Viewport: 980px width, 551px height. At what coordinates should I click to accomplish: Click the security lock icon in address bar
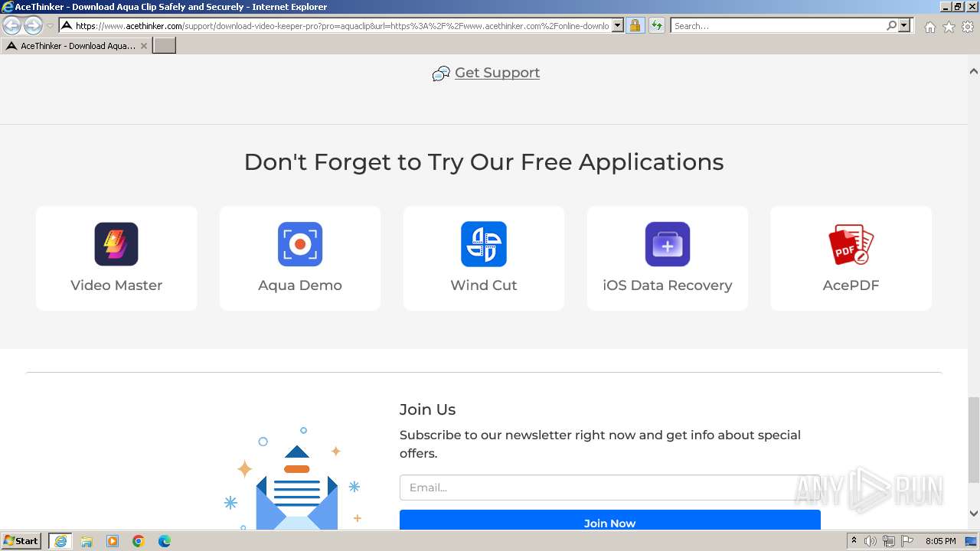click(635, 25)
